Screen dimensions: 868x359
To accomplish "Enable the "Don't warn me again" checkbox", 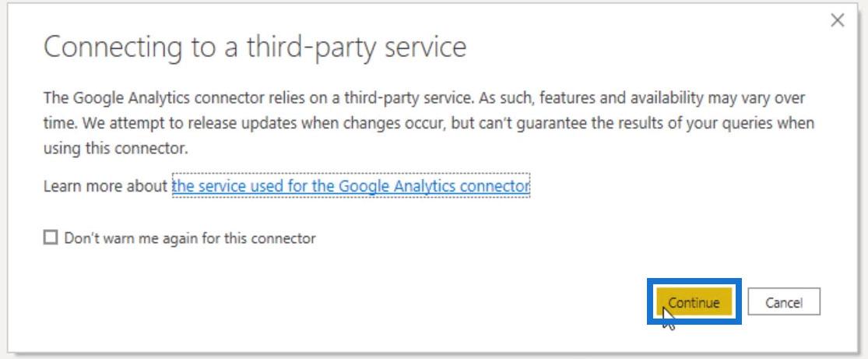I will pos(51,238).
